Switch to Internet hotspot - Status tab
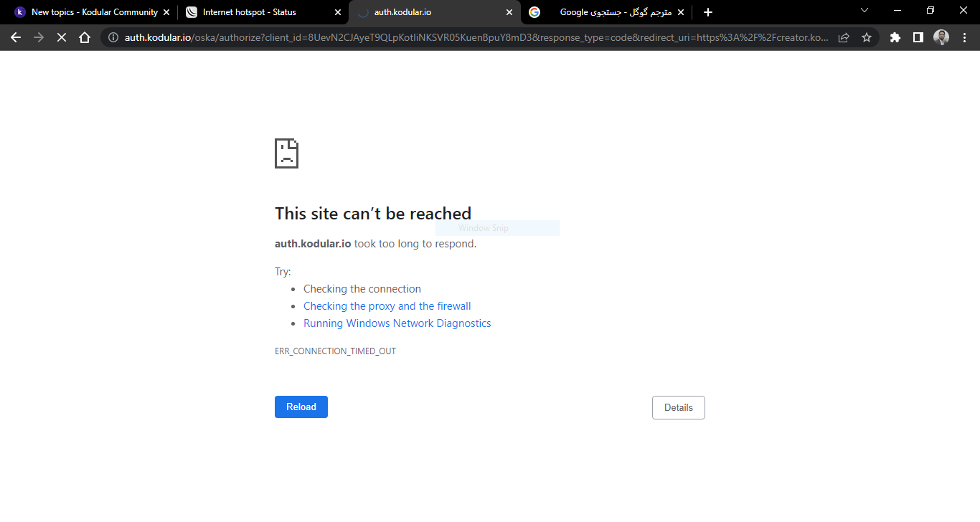The height and width of the screenshot is (522, 980). (x=263, y=12)
